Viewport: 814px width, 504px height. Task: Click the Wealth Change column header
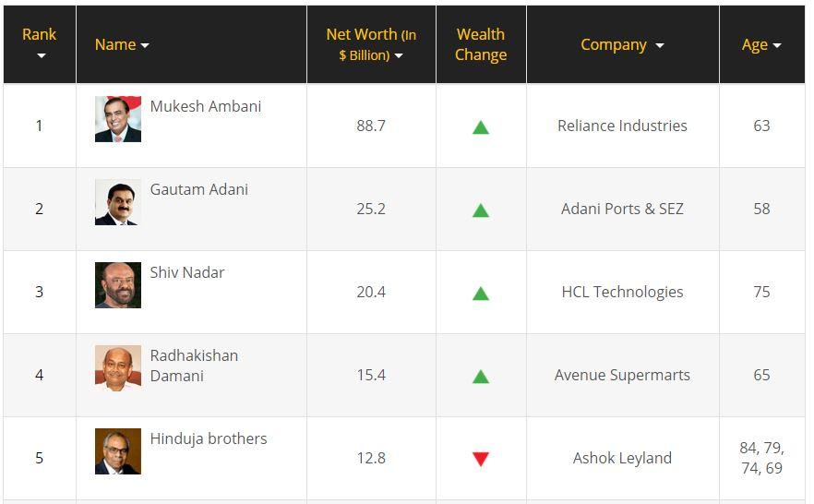[481, 44]
